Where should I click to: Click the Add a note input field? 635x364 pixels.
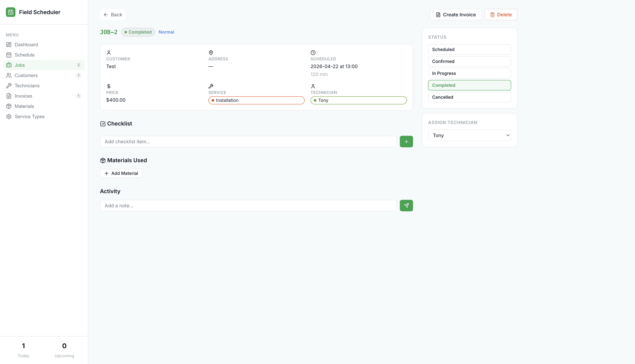point(248,205)
